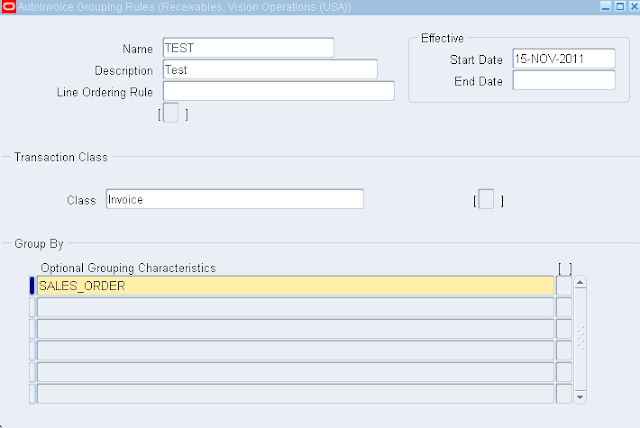The width and height of the screenshot is (640, 428).
Task: Focus the Line Ordering Rule field
Action: [x=279, y=92]
